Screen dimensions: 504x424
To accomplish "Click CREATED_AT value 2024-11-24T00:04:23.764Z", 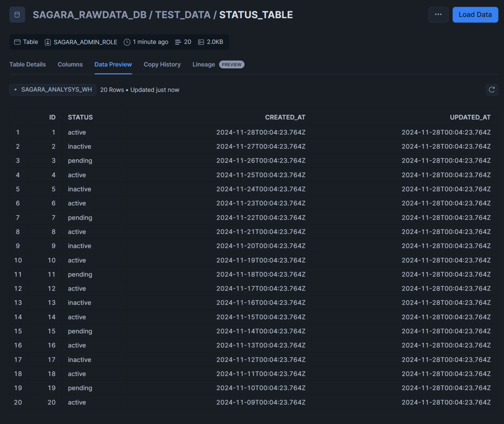I will click(x=261, y=189).
